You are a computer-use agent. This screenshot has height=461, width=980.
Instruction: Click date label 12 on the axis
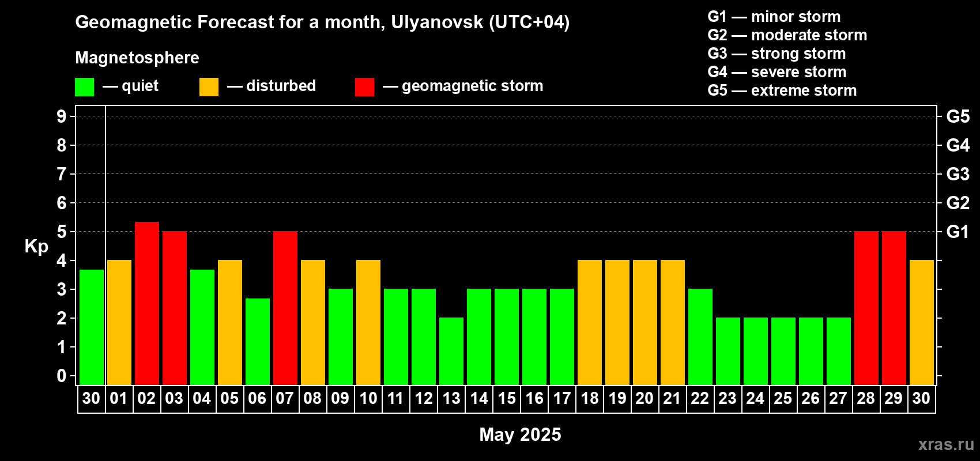(423, 398)
